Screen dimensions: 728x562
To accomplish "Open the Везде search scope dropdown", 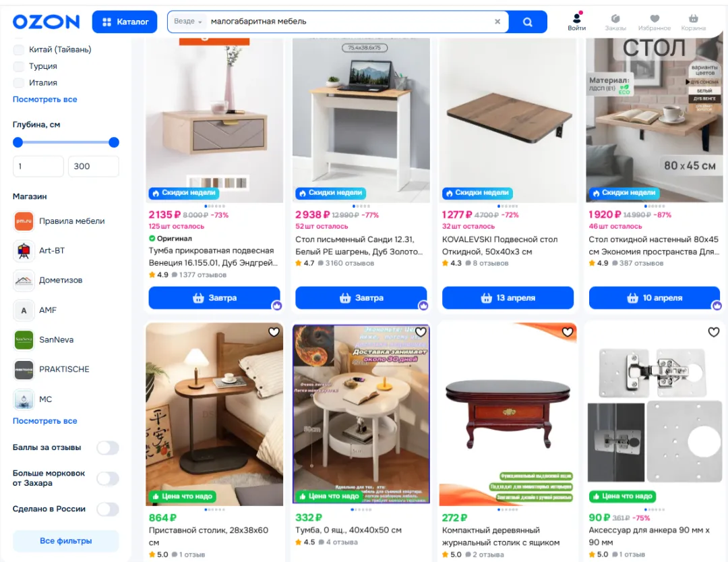I will click(x=187, y=22).
